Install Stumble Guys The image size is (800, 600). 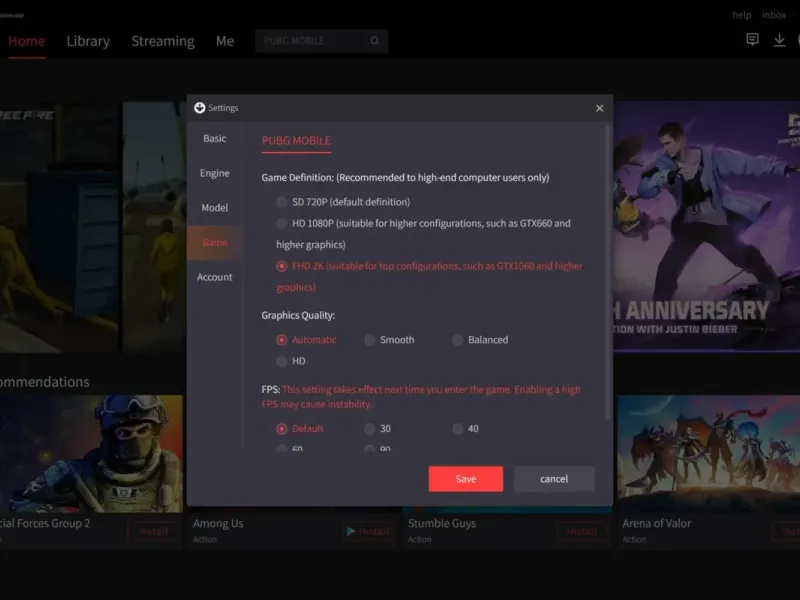584,532
